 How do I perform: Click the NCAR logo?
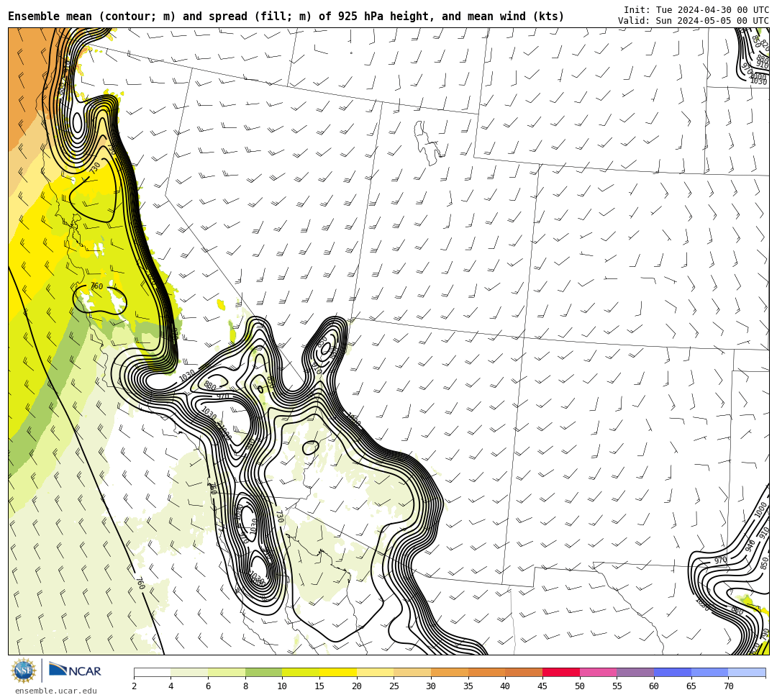75,671
